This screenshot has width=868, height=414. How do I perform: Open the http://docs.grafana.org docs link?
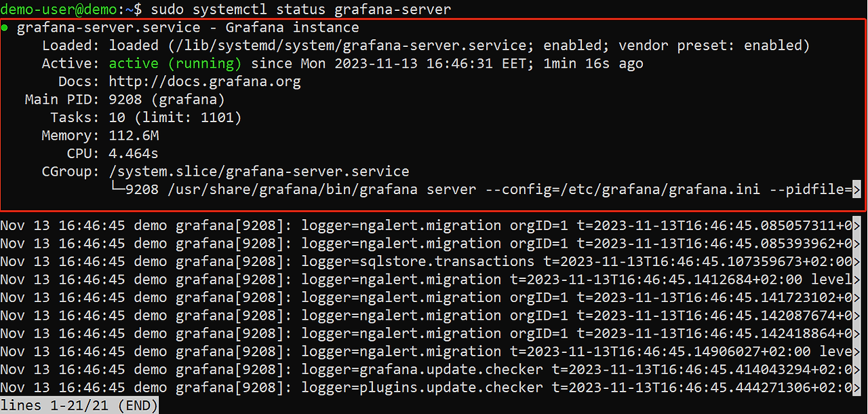click(205, 81)
